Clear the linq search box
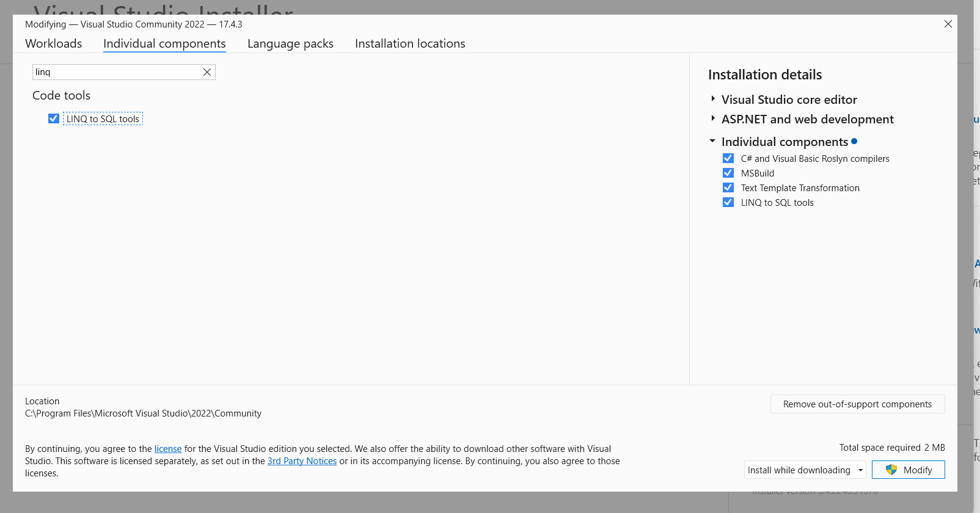980x513 pixels. [207, 72]
